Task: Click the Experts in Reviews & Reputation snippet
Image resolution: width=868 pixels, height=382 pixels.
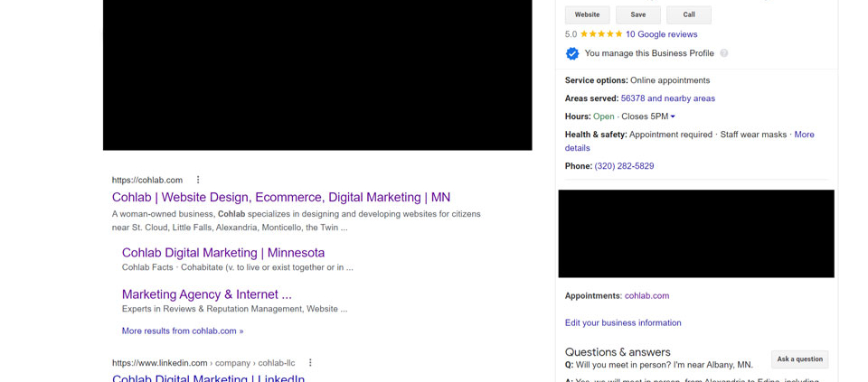Action: coord(235,309)
